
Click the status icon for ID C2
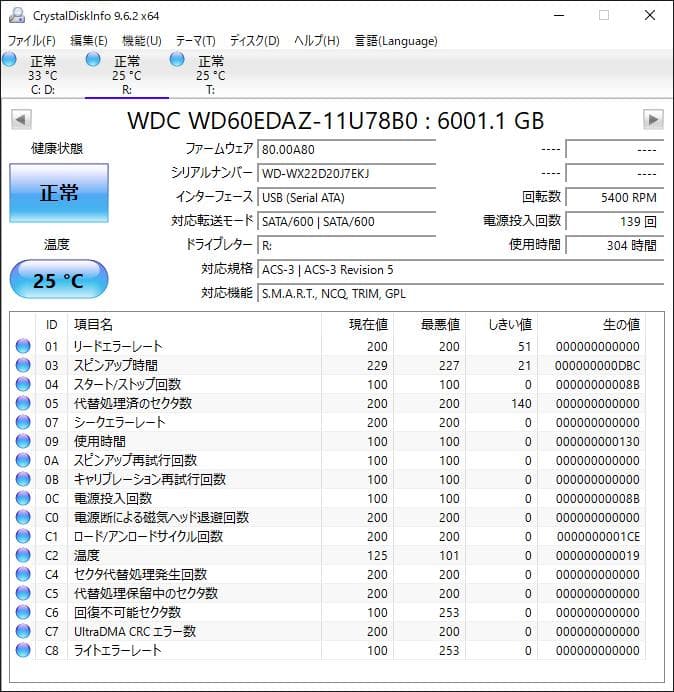tap(23, 555)
